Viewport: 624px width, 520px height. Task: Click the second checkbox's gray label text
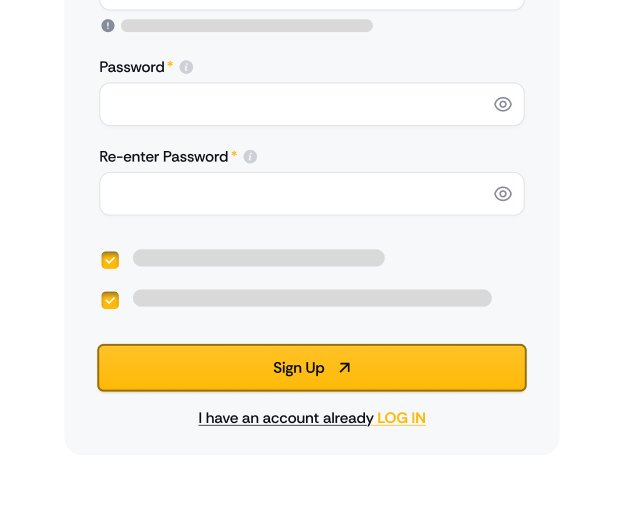click(312, 298)
